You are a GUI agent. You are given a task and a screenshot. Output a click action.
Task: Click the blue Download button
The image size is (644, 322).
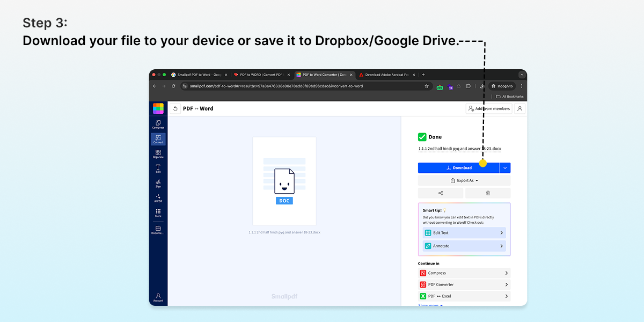click(458, 168)
